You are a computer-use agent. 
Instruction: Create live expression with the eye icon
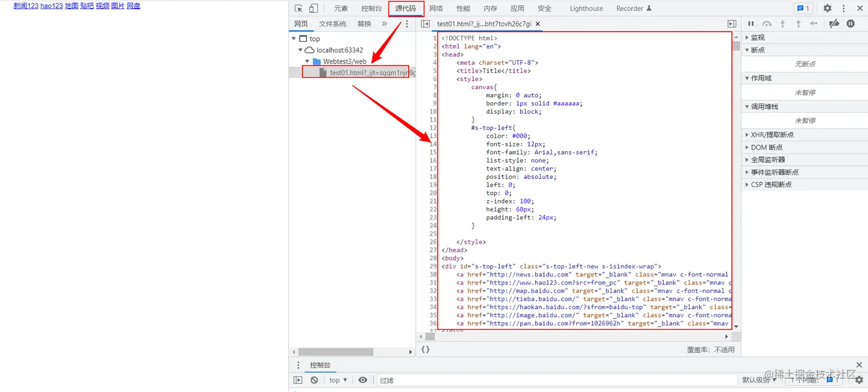(363, 380)
